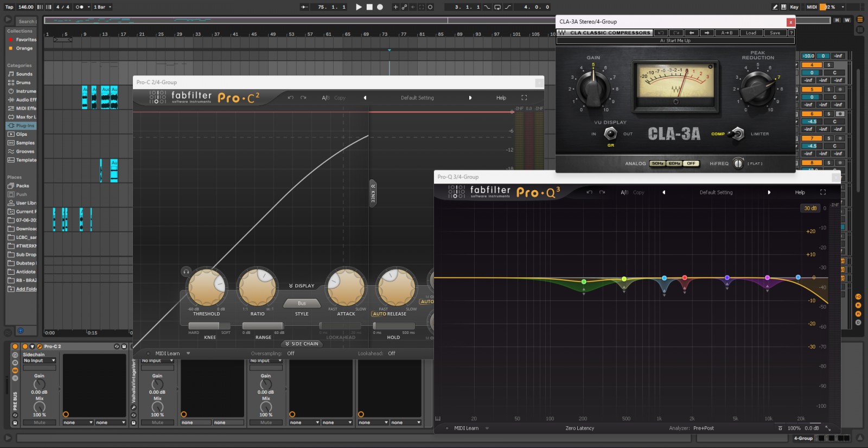Open Pro-C 2 MIDI Learn dropdown arrow

click(x=188, y=354)
